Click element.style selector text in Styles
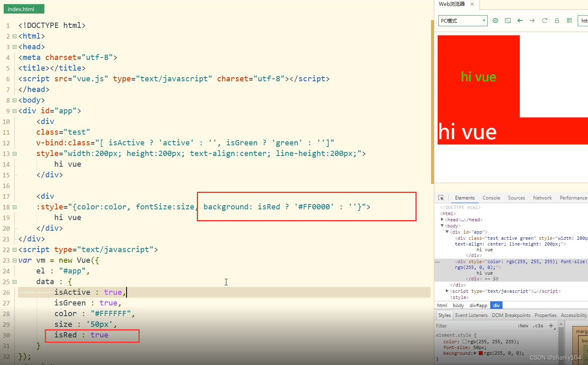Viewport: 588px width, 365px height. (454, 335)
